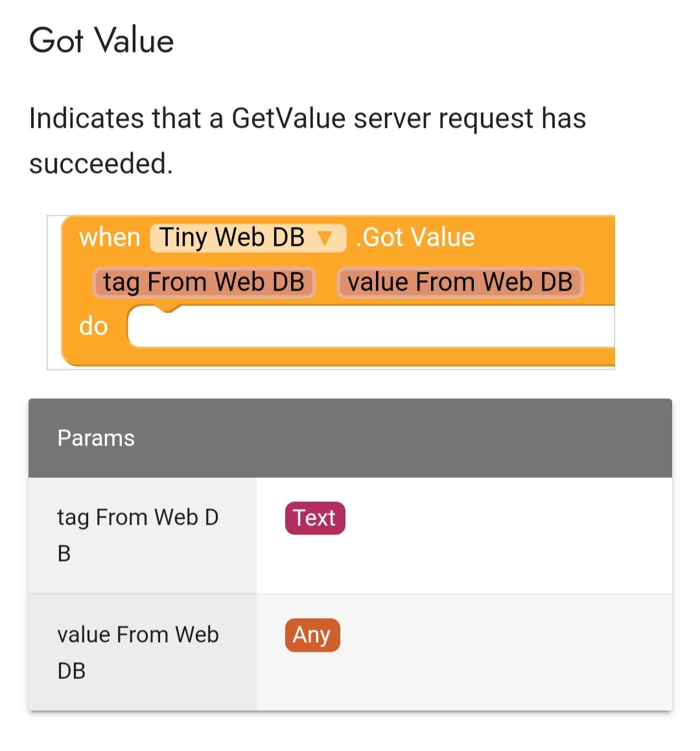Click the GetValue description text
The height and width of the screenshot is (751, 700).
coord(308,139)
